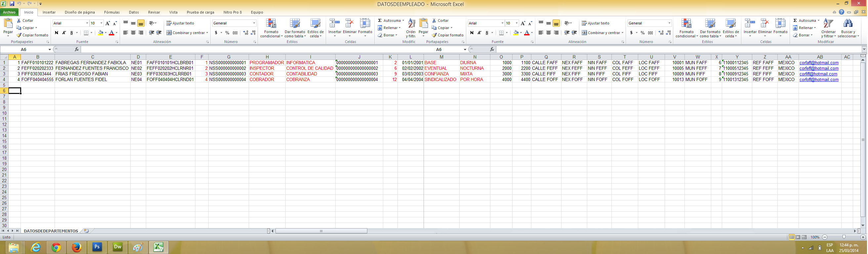Open Buscar y seleccionar binoculars tool

pyautogui.click(x=848, y=28)
